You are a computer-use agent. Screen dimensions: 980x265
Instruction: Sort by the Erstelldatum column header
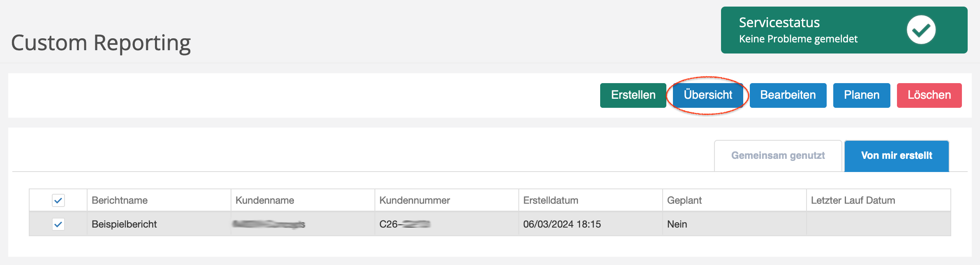click(x=550, y=200)
